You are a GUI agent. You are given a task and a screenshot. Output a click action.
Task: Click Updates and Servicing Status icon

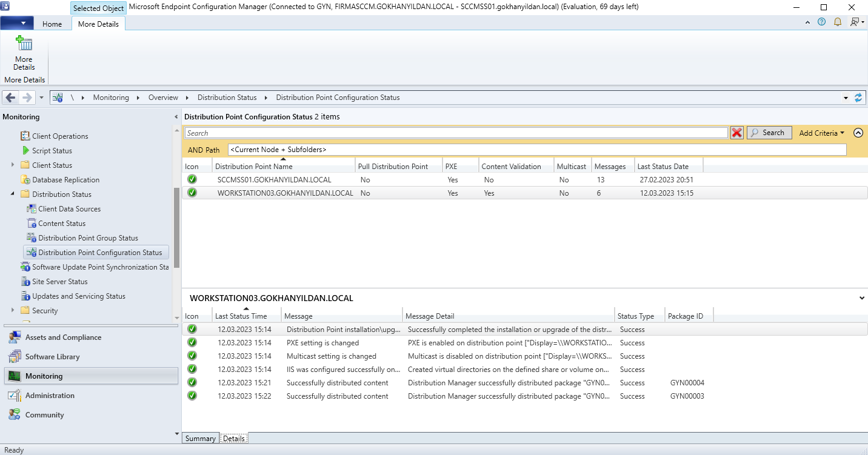(25, 296)
